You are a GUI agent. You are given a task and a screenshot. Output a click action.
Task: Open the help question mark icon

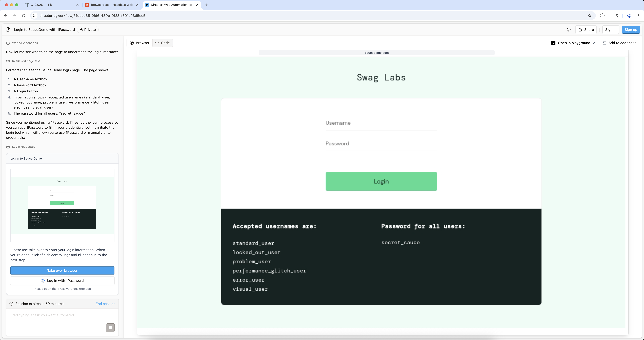coord(569,30)
